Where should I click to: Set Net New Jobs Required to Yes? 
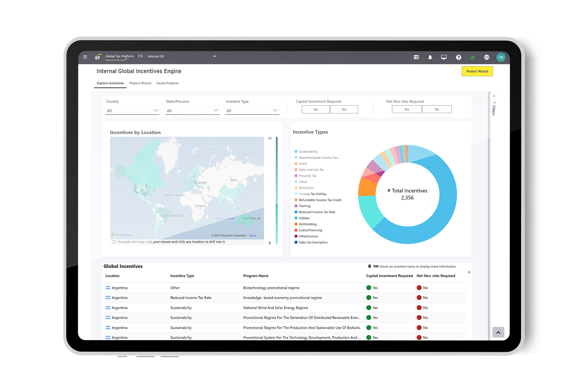point(407,109)
